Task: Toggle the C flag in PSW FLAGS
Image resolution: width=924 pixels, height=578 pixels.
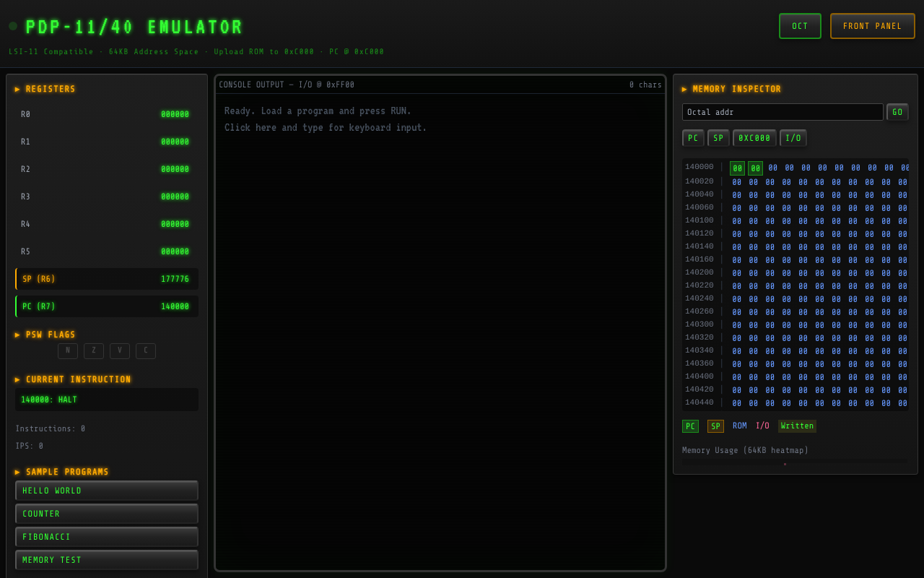Action: [145, 350]
